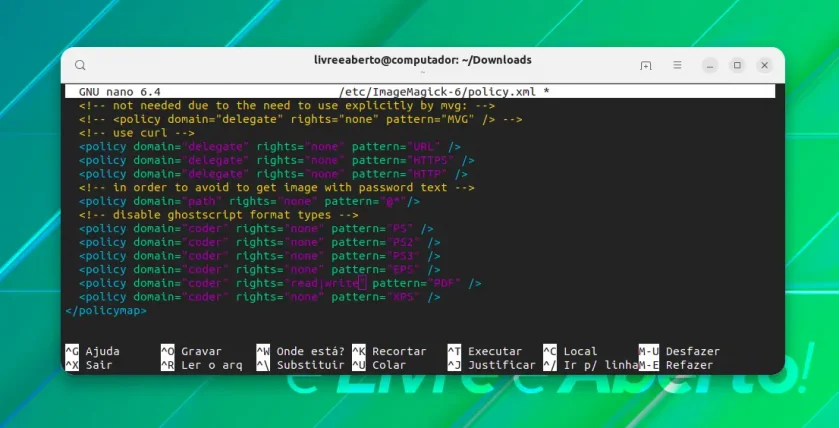Click the policy line with pattern "EPS"
The image size is (840, 428).
click(260, 270)
